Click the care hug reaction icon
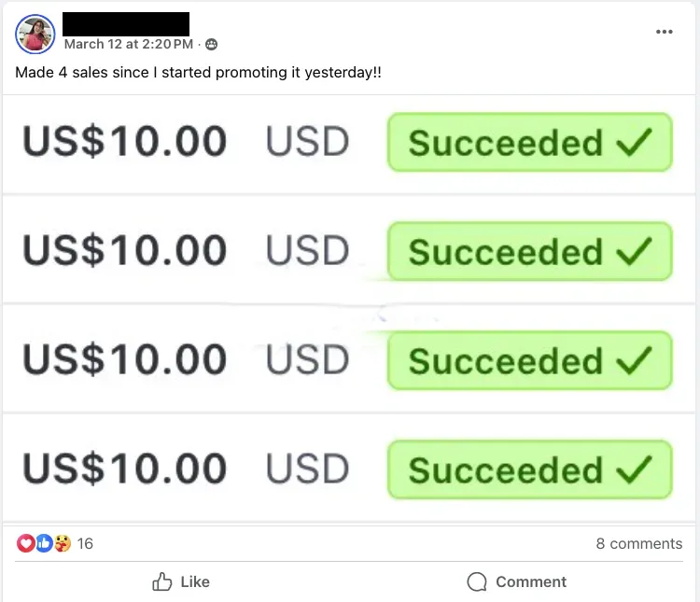The width and height of the screenshot is (700, 602). (63, 543)
